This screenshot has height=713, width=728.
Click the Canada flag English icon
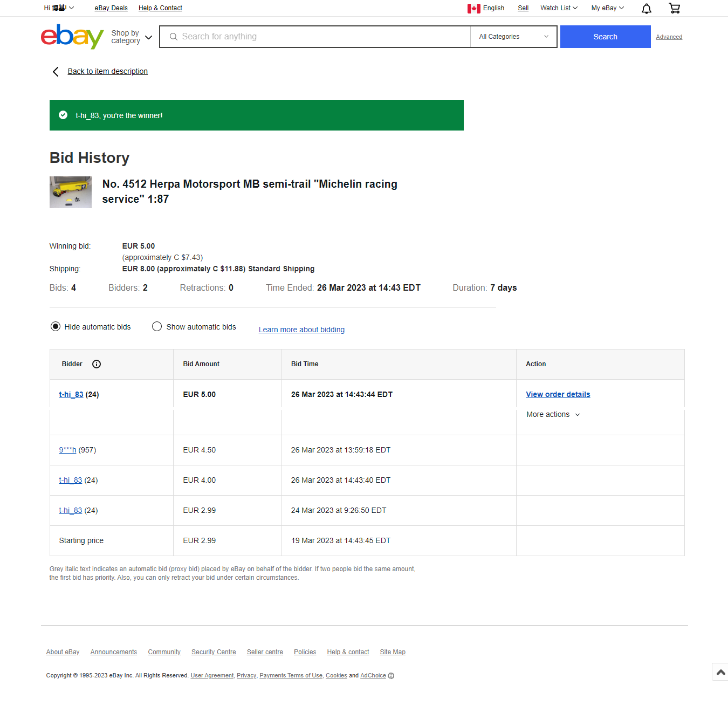(x=473, y=8)
